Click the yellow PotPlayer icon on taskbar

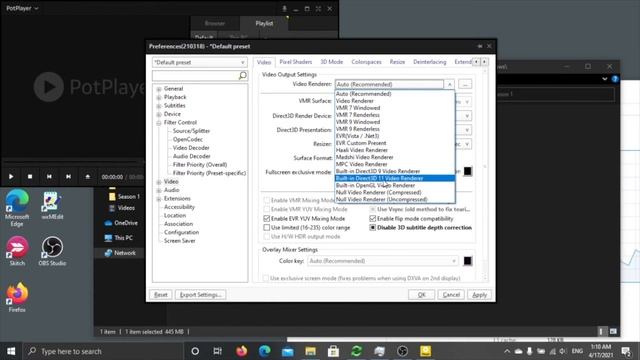(425, 351)
